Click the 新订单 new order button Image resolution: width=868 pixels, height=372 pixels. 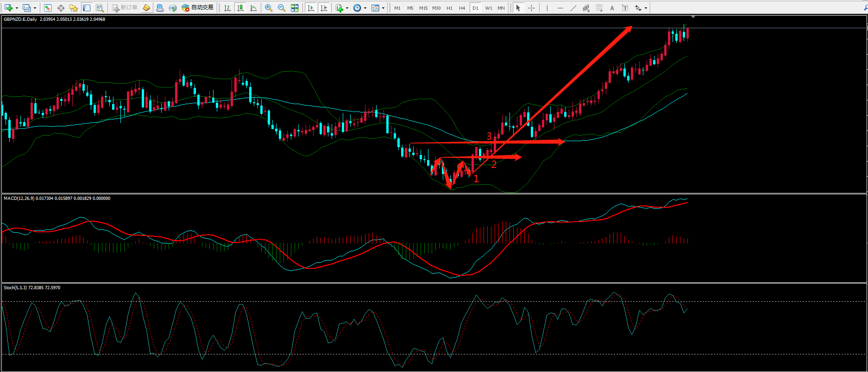(x=125, y=8)
